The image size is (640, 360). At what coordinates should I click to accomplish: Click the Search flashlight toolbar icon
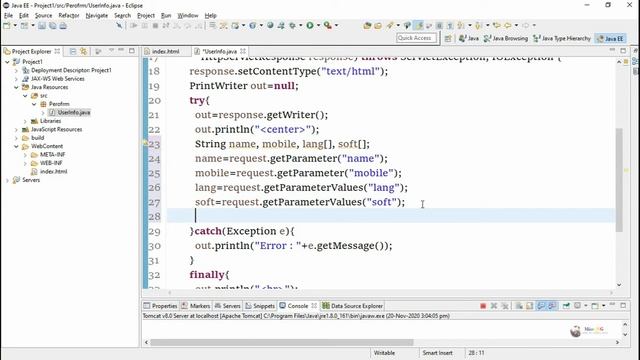[x=390, y=25]
